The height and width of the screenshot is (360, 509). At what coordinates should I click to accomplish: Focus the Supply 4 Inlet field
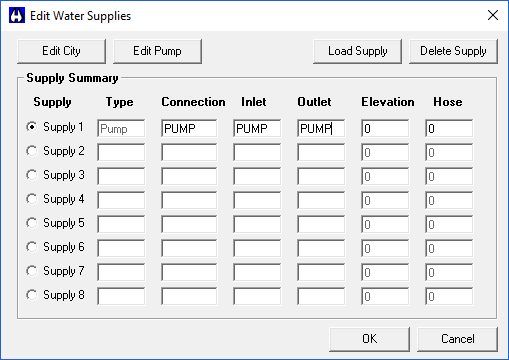pos(257,200)
